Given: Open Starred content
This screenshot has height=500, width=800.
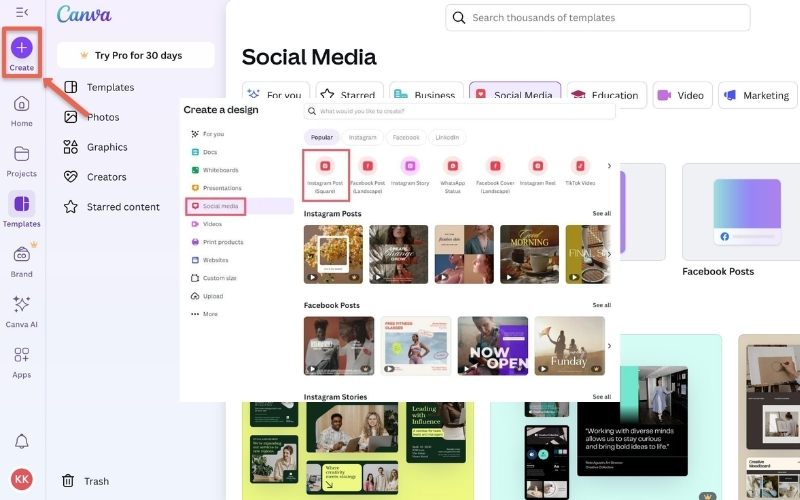Looking at the screenshot, I should click(x=112, y=207).
